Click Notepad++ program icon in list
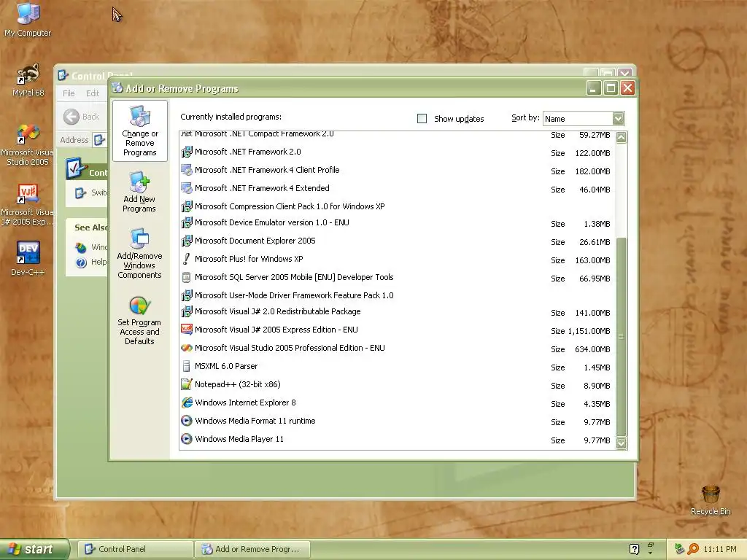The width and height of the screenshot is (747, 560). pos(187,385)
